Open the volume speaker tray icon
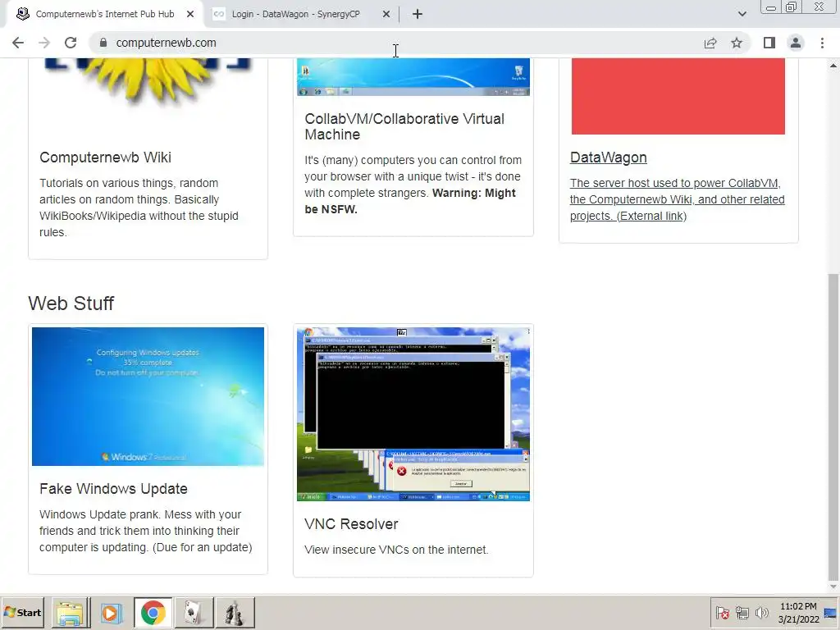840x630 pixels. 761,612
